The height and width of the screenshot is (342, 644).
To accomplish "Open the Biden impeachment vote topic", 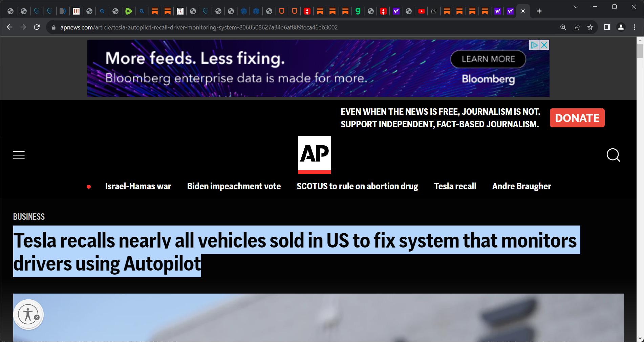I will [234, 187].
